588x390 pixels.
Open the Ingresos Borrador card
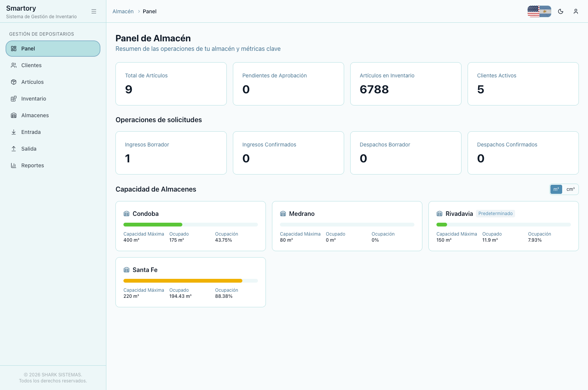[x=171, y=153]
